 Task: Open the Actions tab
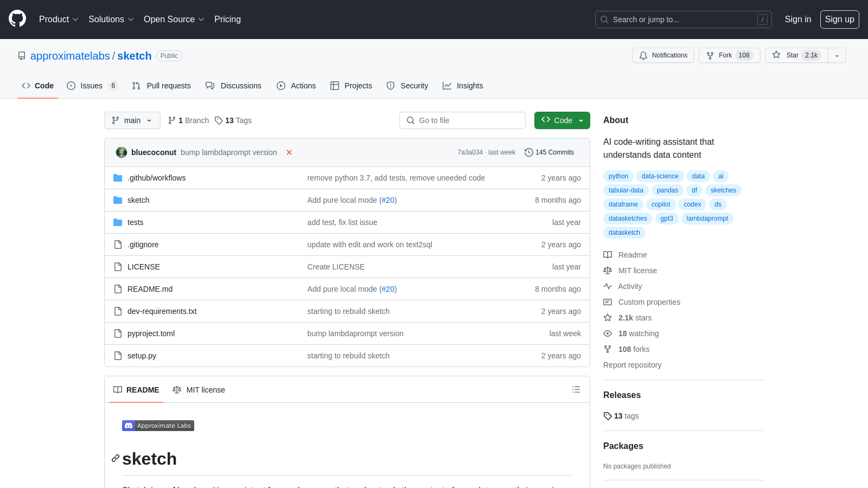point(296,86)
